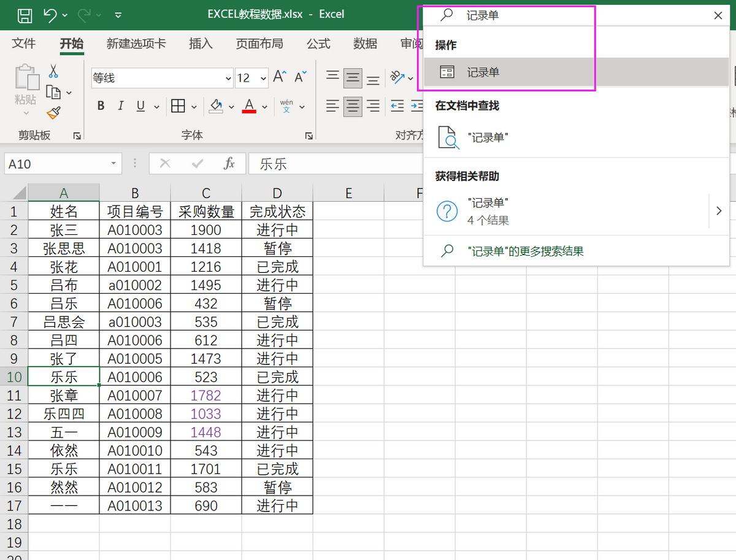The image size is (736, 560).
Task: Open the clipboard group dialog launcher
Action: pos(77,135)
